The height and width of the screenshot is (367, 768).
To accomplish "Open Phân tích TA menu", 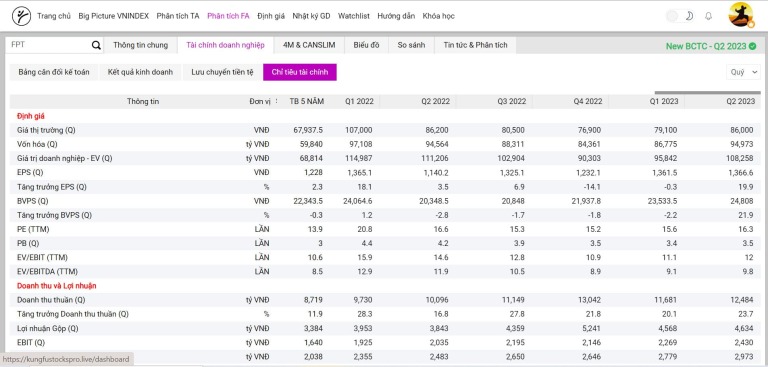I will (x=178, y=16).
